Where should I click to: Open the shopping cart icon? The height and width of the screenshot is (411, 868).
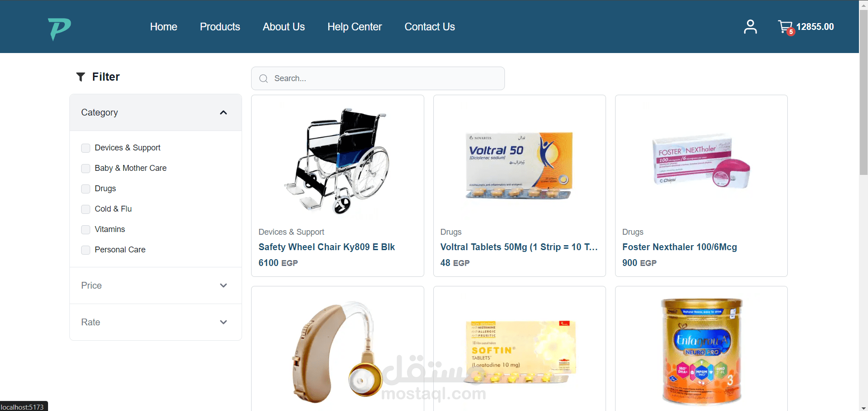point(786,27)
